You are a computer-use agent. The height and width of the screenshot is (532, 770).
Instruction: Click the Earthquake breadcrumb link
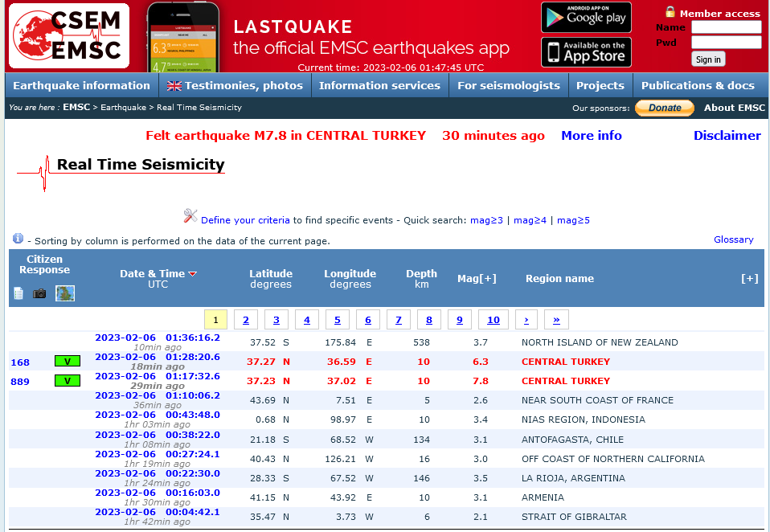pos(123,107)
